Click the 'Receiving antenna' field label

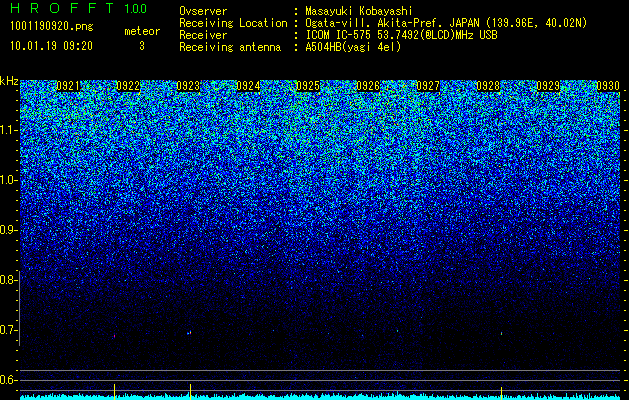point(230,47)
